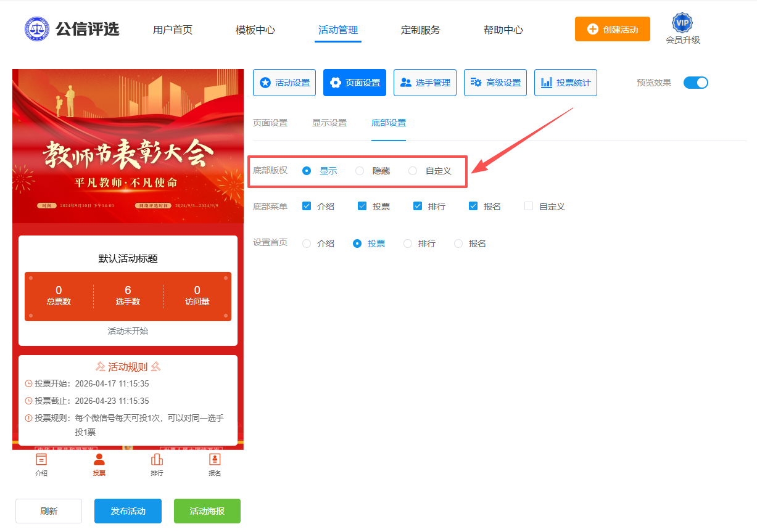This screenshot has width=757, height=532.
Task: Switch to the 页面设置 sub-tab
Action: click(270, 123)
